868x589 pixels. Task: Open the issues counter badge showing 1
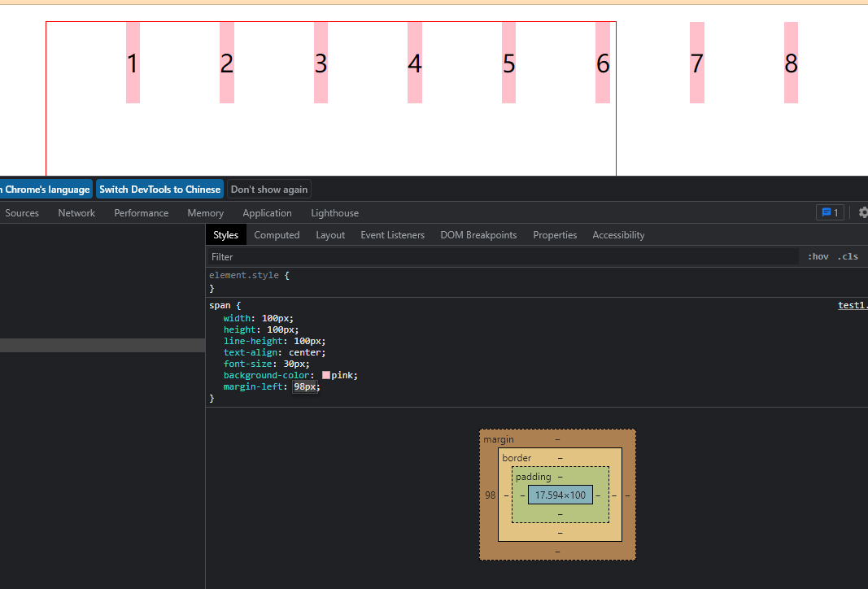[830, 212]
